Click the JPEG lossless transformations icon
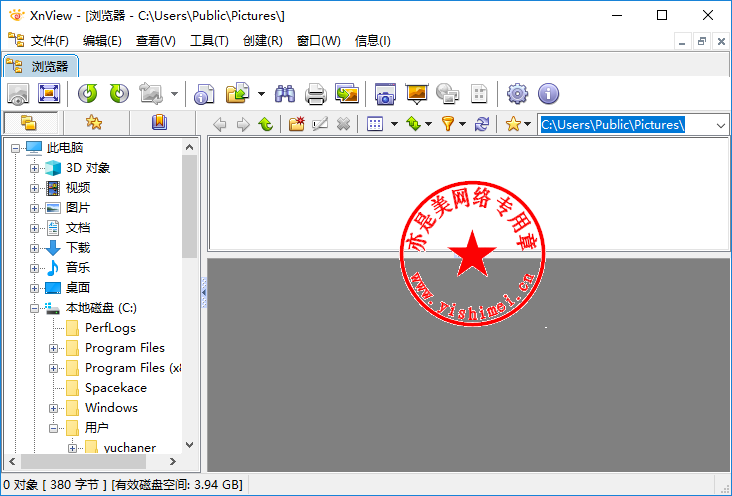Viewport: 732px width, 496px height. 151,94
